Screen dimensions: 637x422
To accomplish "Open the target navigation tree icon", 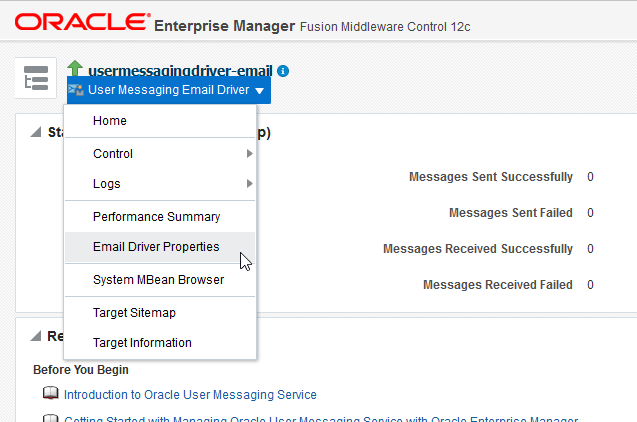I will [x=36, y=78].
